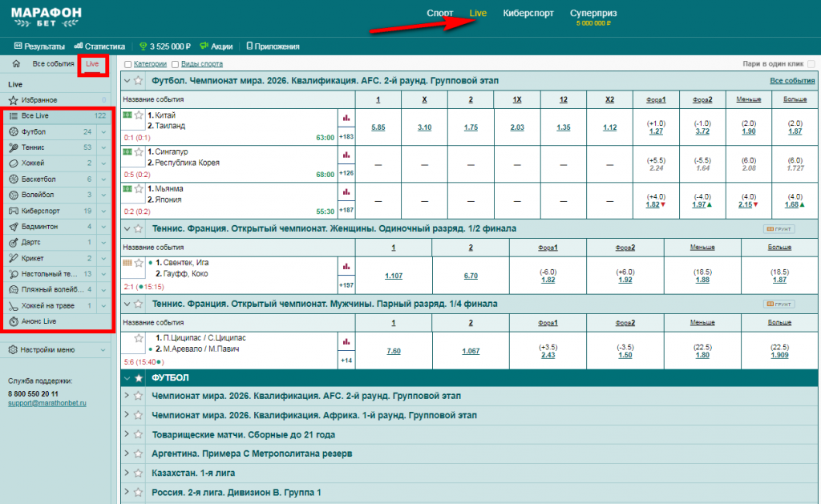821x504 pixels.
Task: Click the Basketball icon in sidebar
Action: tap(14, 179)
